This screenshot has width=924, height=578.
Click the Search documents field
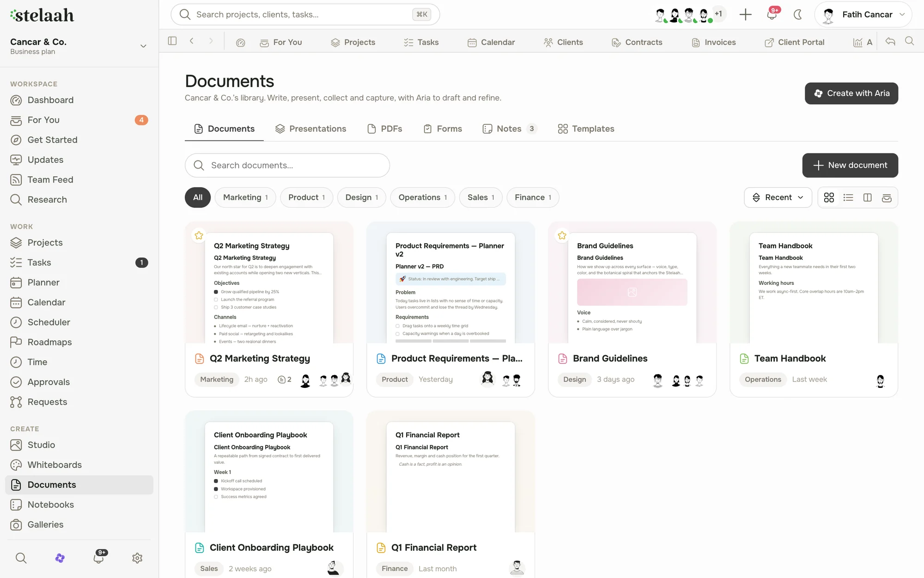pos(287,165)
